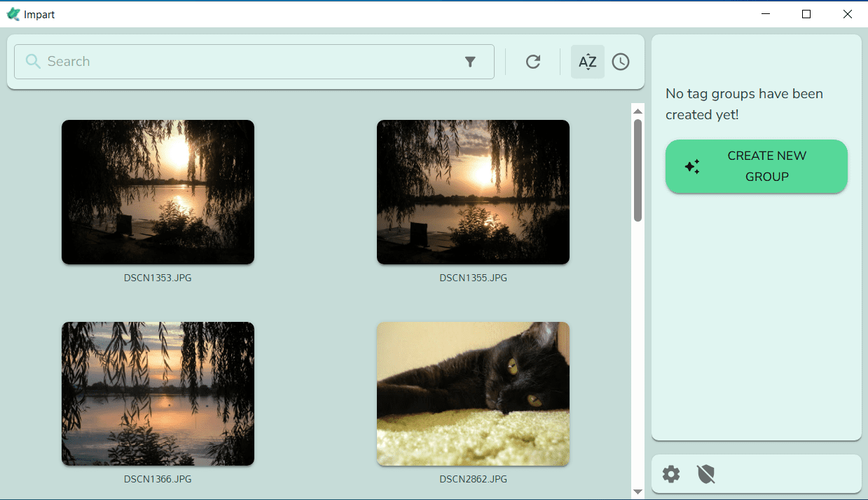
Task: Click the scrollbar down arrow
Action: 638,492
